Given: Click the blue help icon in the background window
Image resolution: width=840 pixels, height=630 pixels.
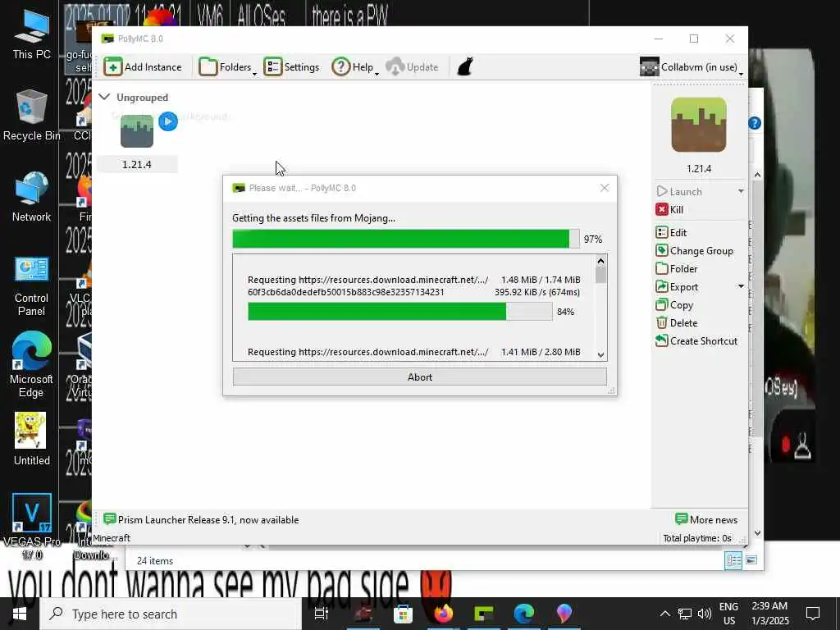Looking at the screenshot, I should 755,124.
